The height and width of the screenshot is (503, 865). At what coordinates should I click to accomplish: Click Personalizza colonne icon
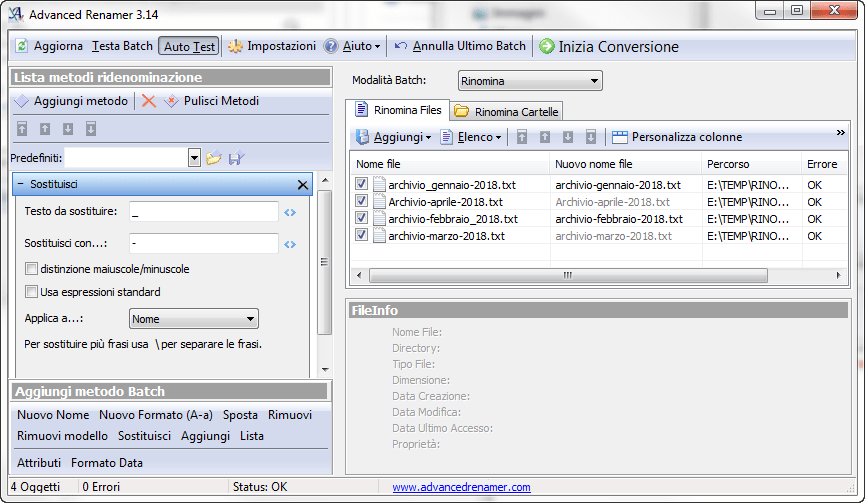click(x=620, y=137)
